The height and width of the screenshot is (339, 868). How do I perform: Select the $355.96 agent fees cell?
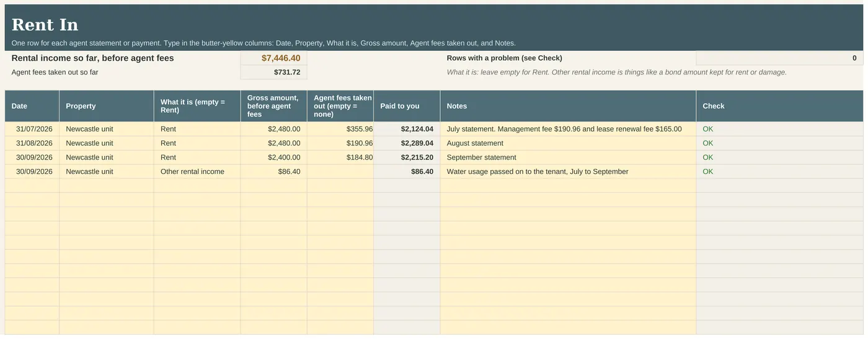[340, 129]
